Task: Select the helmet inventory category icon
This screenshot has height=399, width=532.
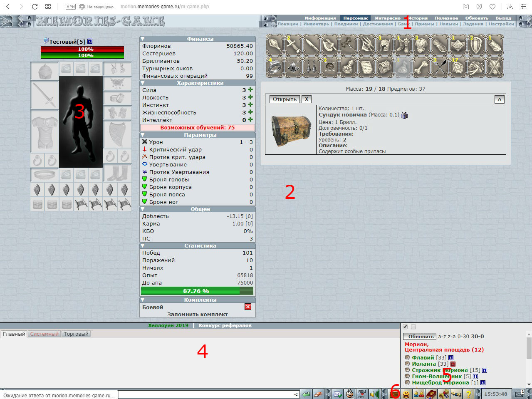Action: (x=384, y=45)
